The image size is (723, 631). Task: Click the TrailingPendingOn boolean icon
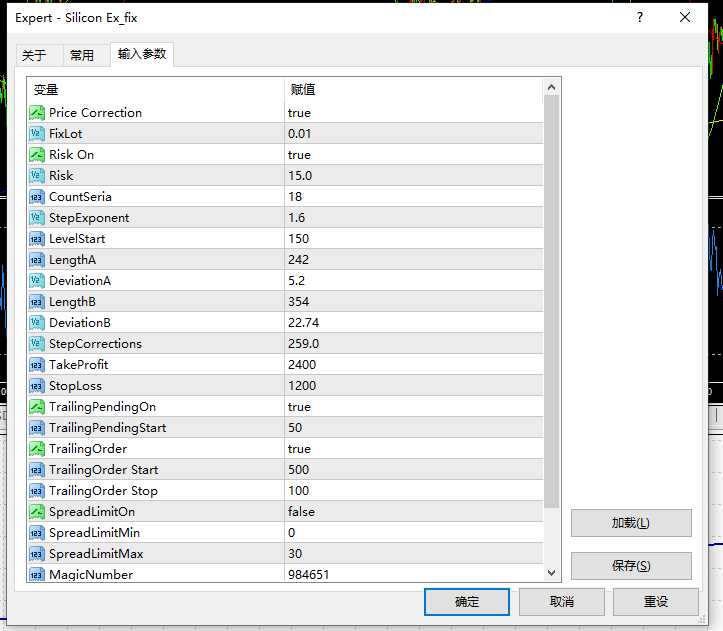pyautogui.click(x=37, y=407)
